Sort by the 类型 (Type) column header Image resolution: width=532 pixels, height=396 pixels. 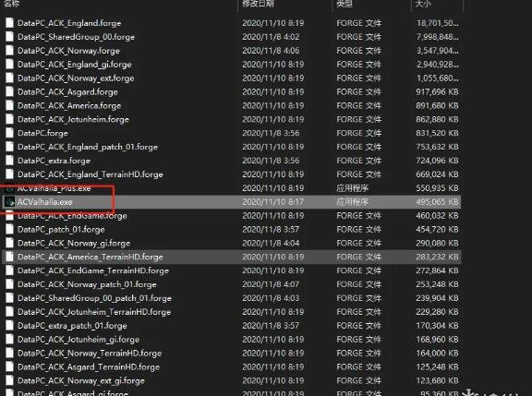344,4
